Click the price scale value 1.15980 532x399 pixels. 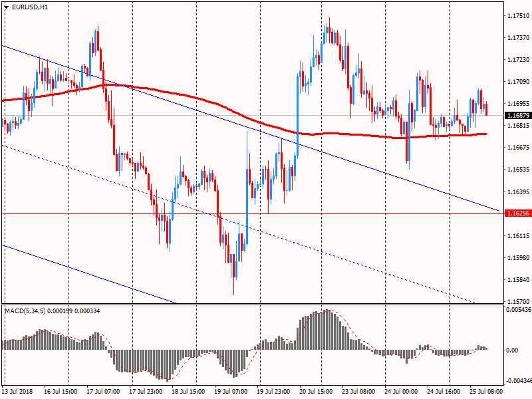click(x=518, y=258)
